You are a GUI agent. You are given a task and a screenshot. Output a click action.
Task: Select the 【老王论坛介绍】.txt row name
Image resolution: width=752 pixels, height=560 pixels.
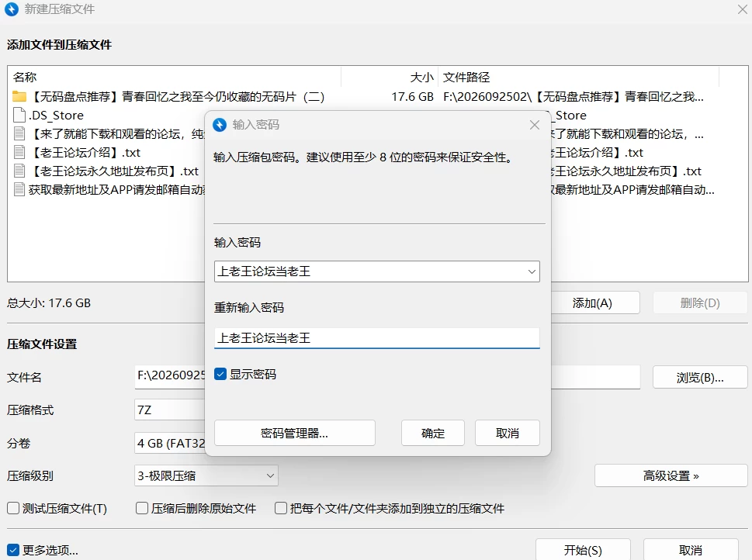click(x=85, y=153)
